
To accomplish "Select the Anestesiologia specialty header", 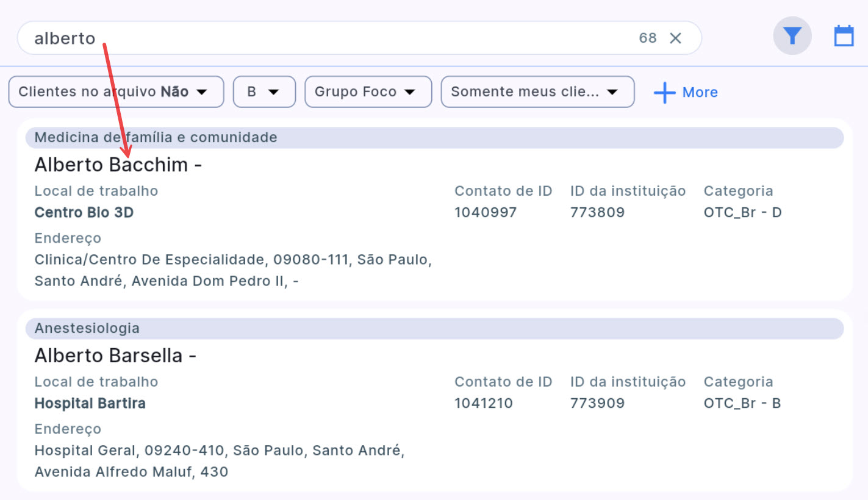I will pos(87,329).
